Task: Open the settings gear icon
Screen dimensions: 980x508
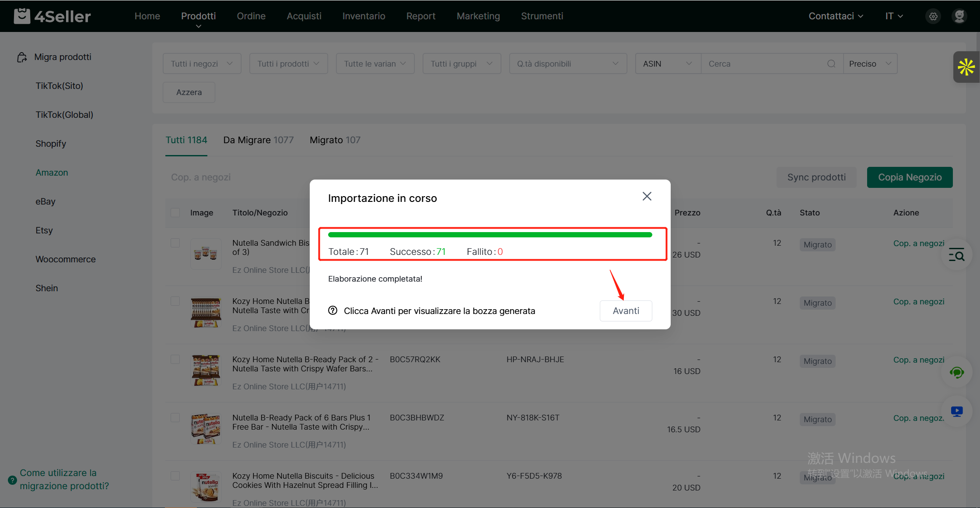Action: pos(933,16)
